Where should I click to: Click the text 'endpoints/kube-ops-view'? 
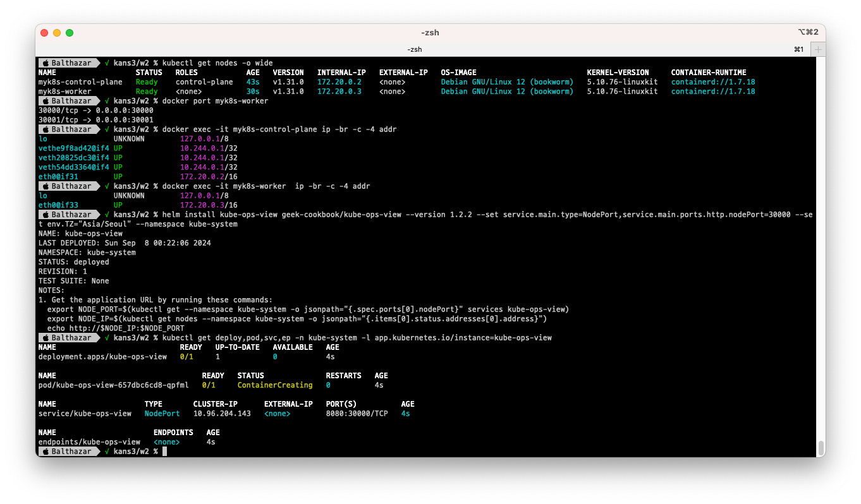pyautogui.click(x=89, y=442)
